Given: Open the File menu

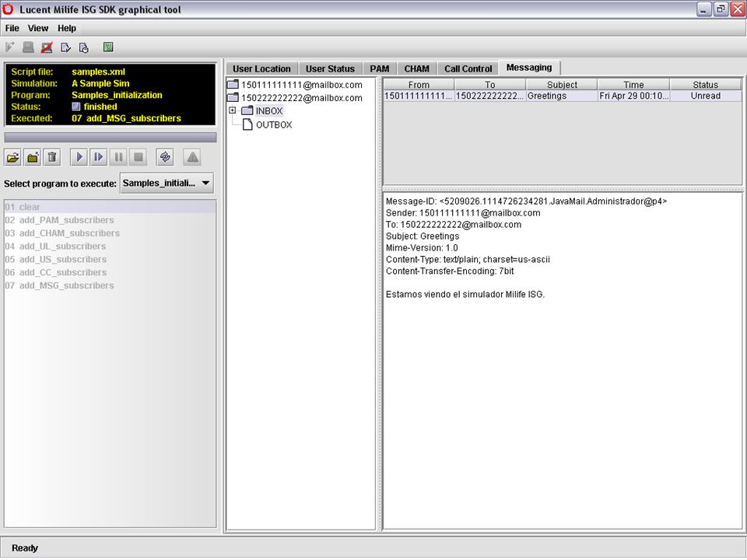Looking at the screenshot, I should [12, 29].
